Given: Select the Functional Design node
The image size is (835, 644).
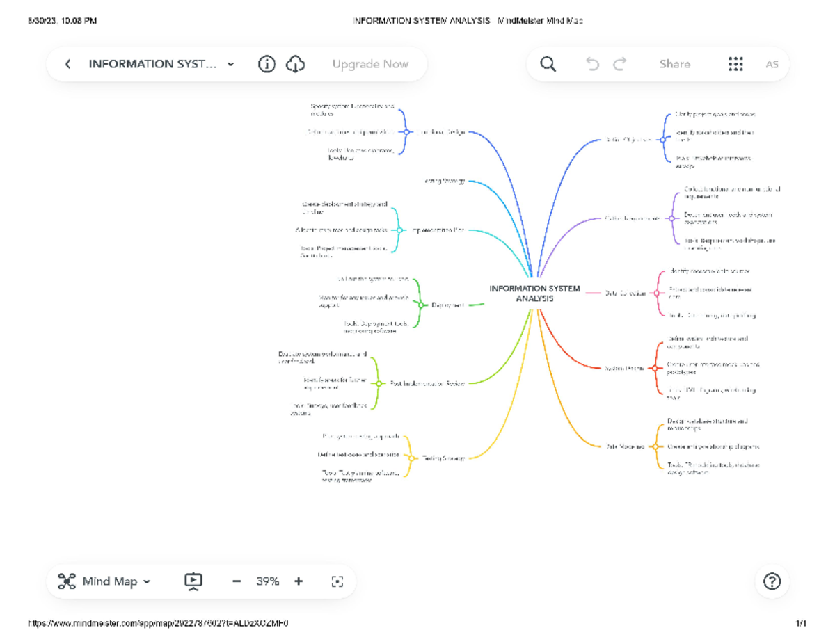Looking at the screenshot, I should click(x=442, y=131).
